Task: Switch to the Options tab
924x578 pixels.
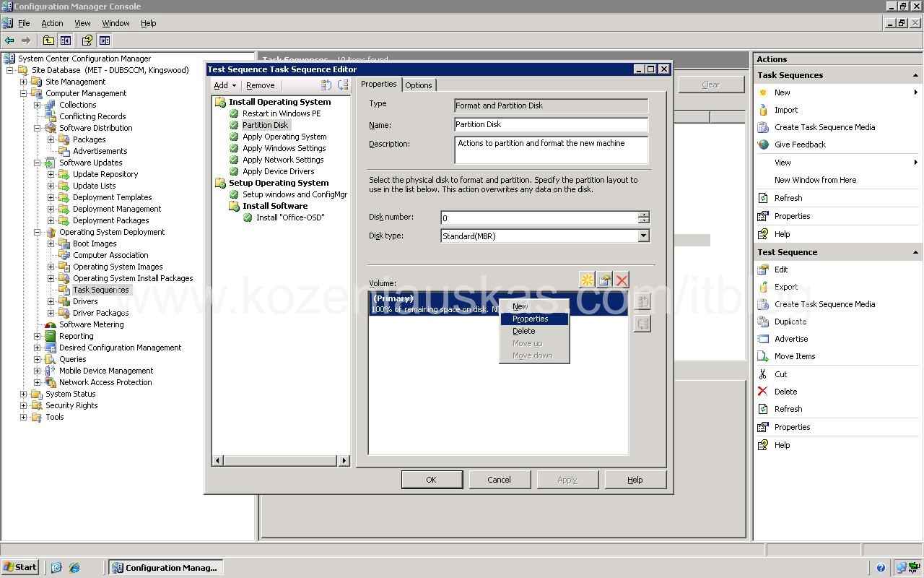Action: (x=419, y=85)
